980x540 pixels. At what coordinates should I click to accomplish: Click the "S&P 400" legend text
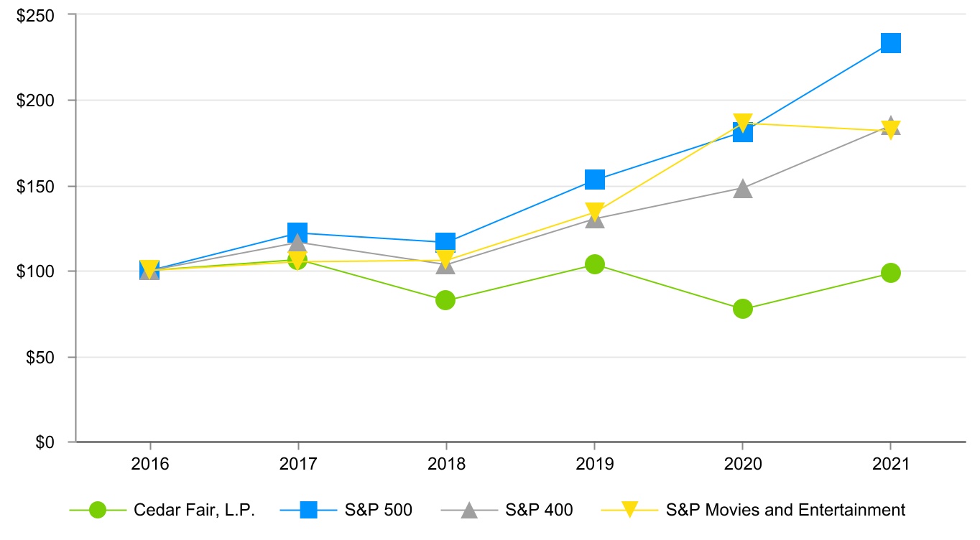click(x=539, y=511)
